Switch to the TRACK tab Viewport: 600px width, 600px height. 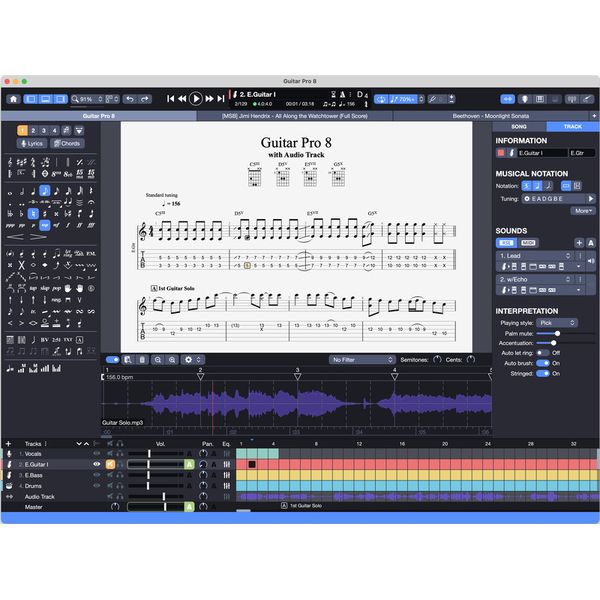tap(572, 126)
